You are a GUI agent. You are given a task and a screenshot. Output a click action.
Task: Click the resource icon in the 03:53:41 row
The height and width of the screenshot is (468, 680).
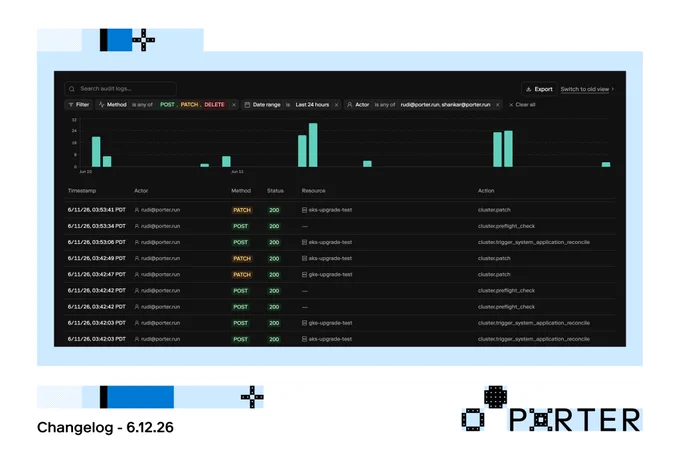304,210
